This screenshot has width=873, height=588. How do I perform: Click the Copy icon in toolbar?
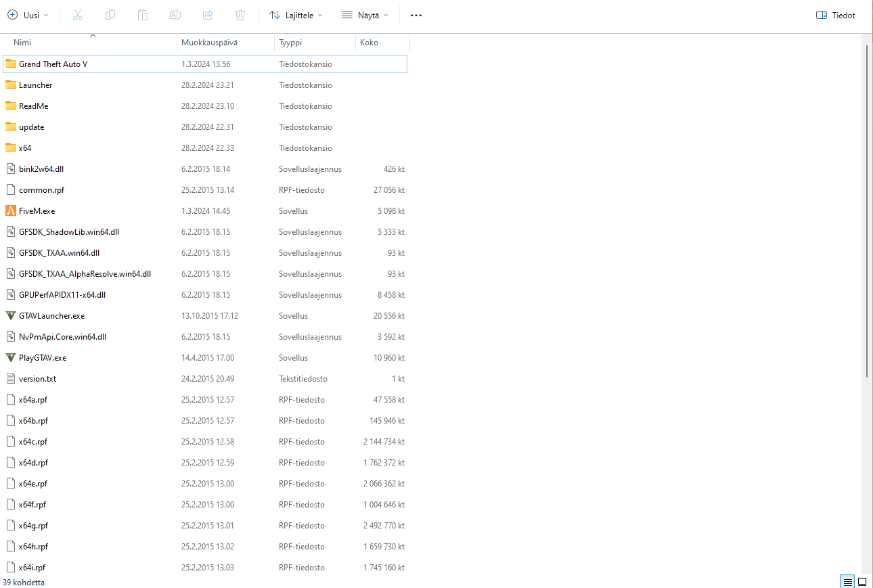[110, 15]
